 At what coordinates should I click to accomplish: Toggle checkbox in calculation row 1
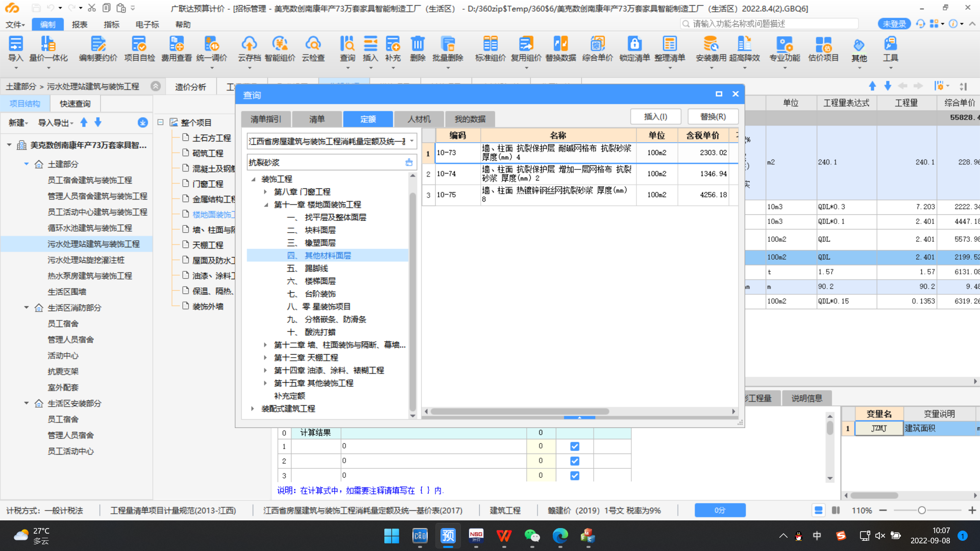[575, 446]
